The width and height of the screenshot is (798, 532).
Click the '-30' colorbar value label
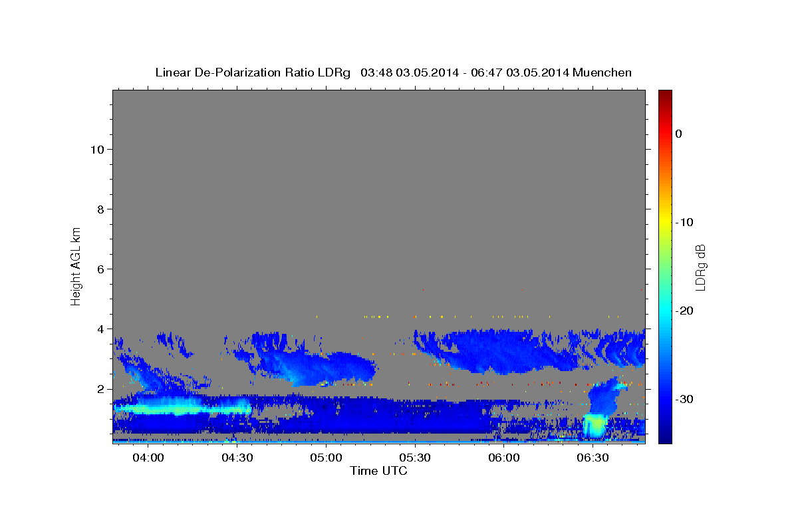[x=684, y=399]
